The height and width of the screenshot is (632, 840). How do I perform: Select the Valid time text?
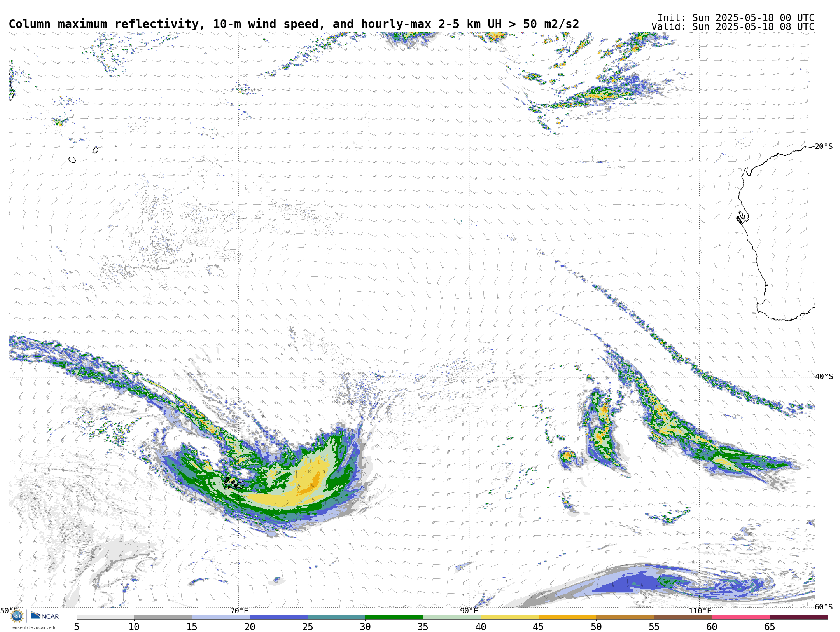click(733, 27)
